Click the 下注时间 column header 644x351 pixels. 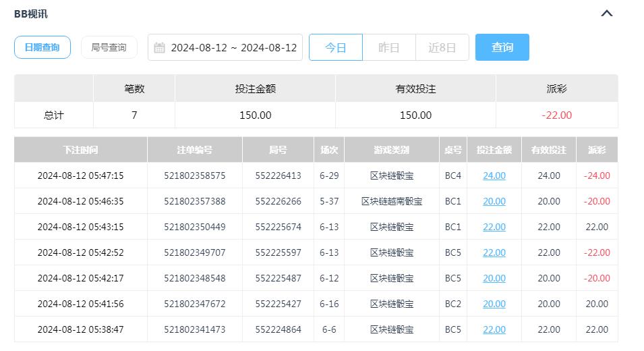pyautogui.click(x=80, y=150)
